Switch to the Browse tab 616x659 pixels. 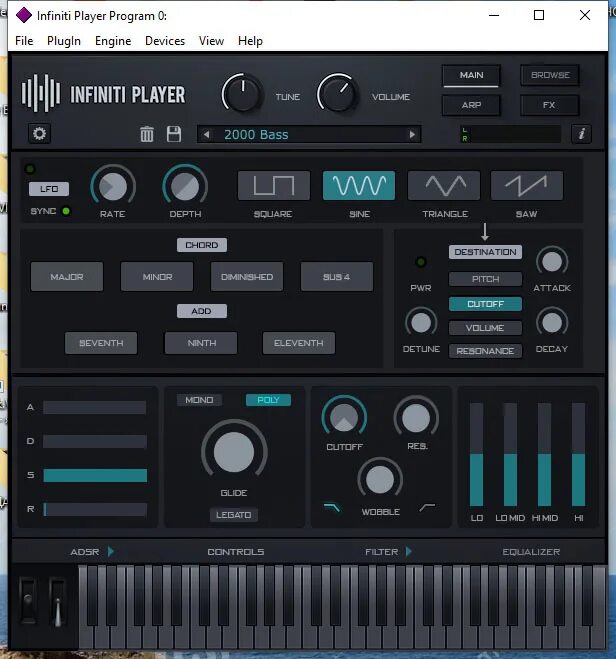click(x=550, y=75)
